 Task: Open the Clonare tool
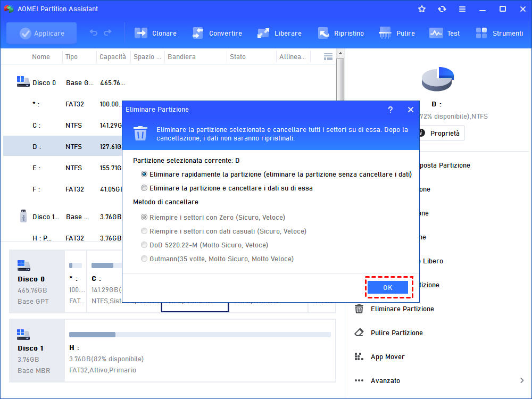(x=155, y=33)
